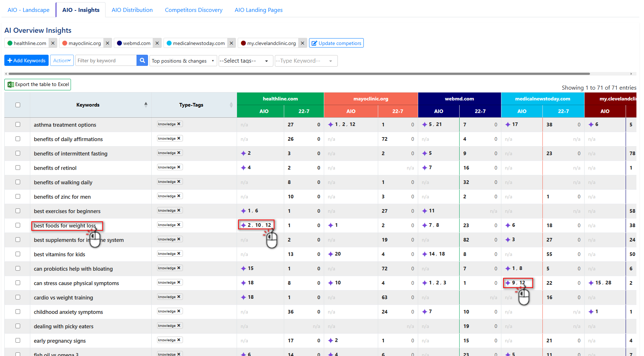The height and width of the screenshot is (356, 644).
Task: Click the 'Showing 1 to 71 of 71 entries' text
Action: (599, 88)
